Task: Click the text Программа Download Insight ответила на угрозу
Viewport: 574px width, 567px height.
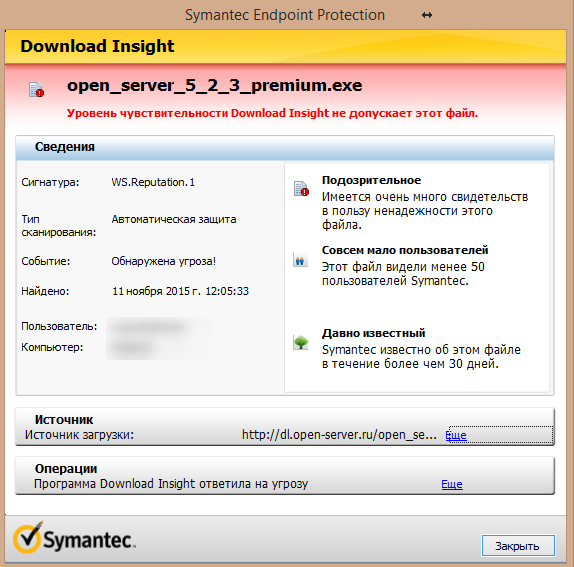Action: click(171, 484)
